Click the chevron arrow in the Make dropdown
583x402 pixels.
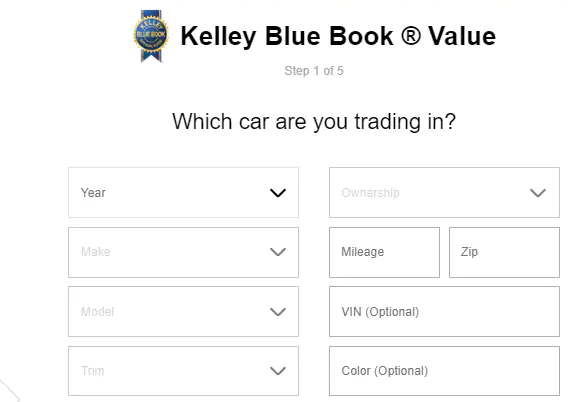(278, 252)
